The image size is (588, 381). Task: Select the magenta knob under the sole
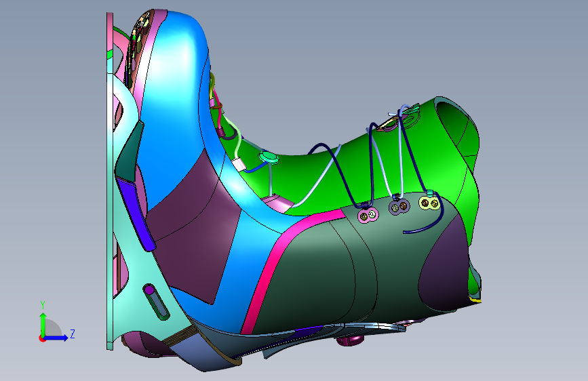point(349,340)
